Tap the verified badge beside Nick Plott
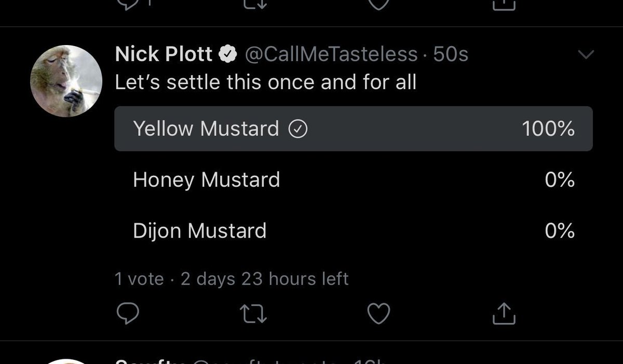Viewport: 623px width, 364px height. click(228, 54)
